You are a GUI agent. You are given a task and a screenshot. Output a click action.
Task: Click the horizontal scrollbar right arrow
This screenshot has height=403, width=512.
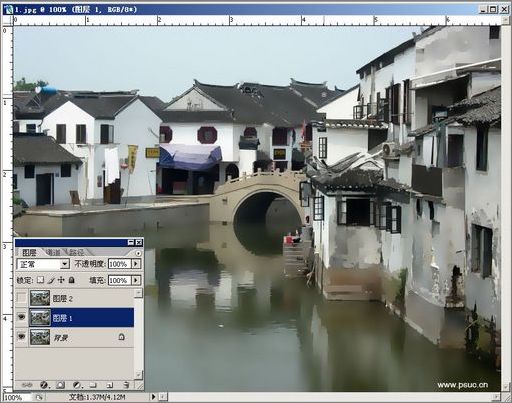click(x=496, y=397)
